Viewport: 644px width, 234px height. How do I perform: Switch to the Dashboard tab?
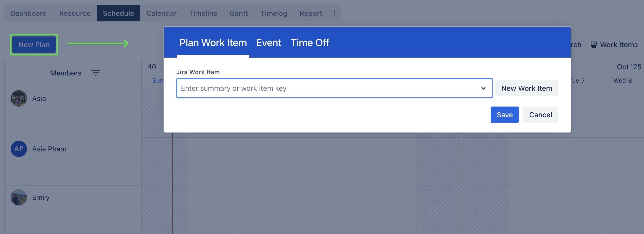tap(29, 13)
